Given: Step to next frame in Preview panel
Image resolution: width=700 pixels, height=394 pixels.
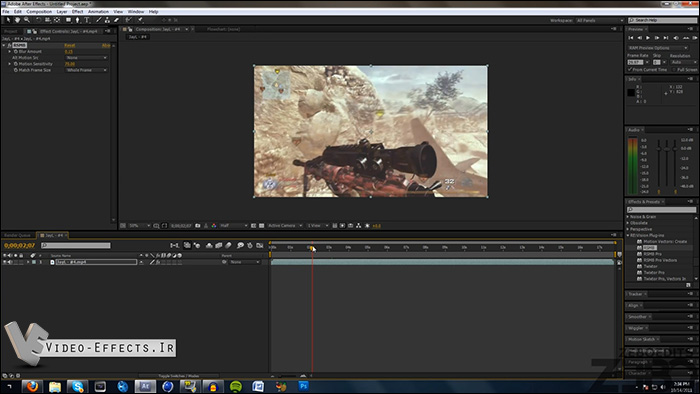Looking at the screenshot, I should click(x=657, y=38).
